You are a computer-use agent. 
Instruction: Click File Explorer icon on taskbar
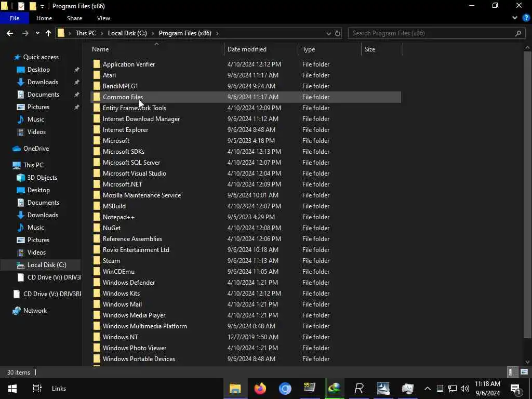[235, 389]
